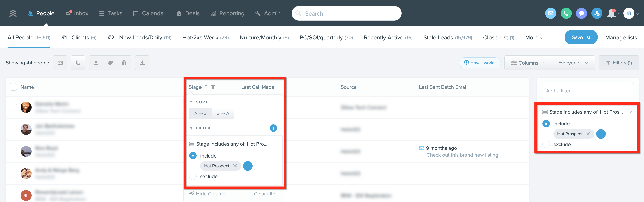Enable include option in the right filter panel

[546, 124]
